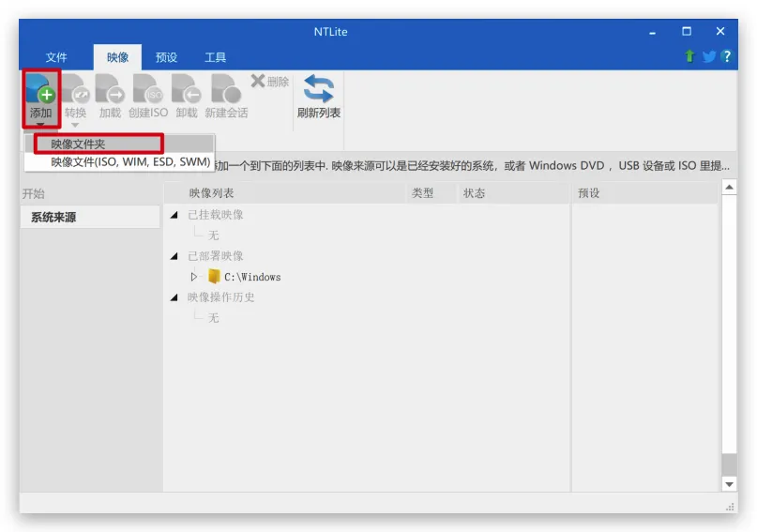757x532 pixels.
Task: Select 系统来源 in the left sidebar
Action: point(90,218)
